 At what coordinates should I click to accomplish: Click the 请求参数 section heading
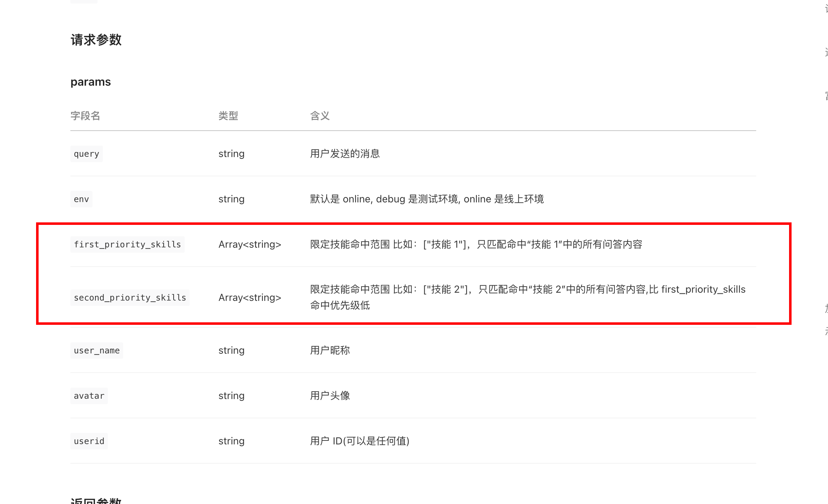click(96, 40)
